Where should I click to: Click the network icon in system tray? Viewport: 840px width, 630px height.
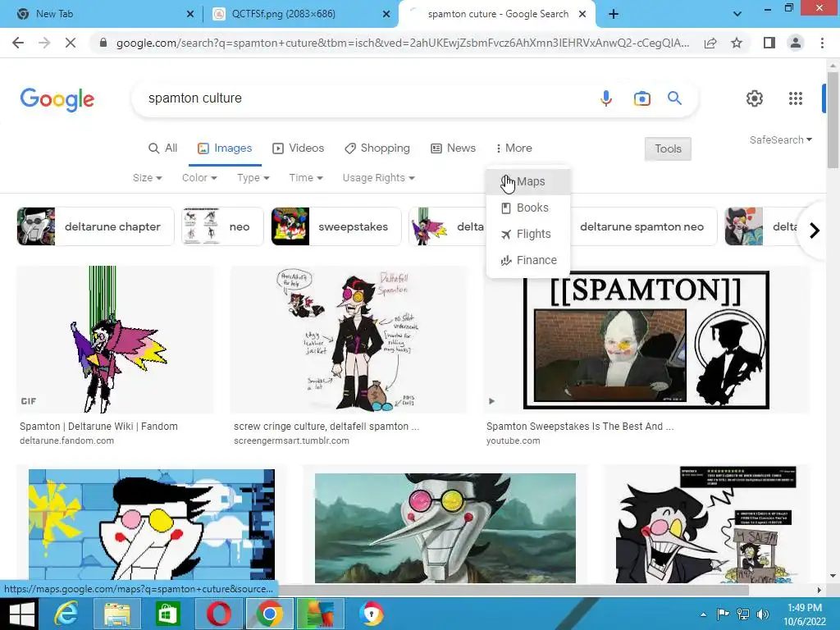pos(743,614)
